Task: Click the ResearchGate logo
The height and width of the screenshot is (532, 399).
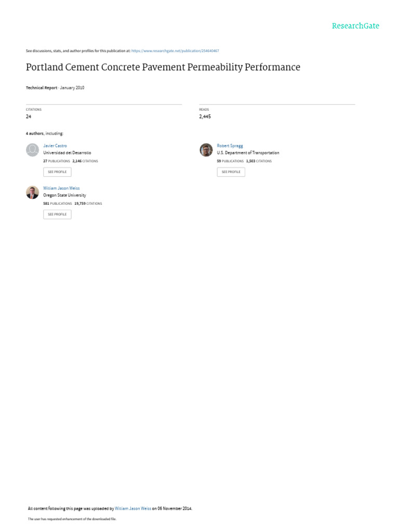Action: (x=355, y=26)
